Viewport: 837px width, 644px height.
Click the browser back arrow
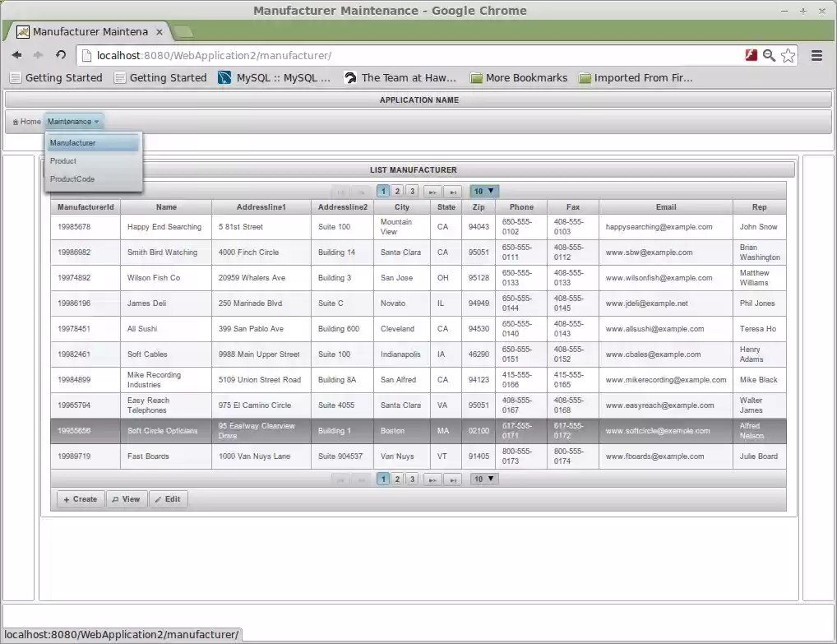16,55
